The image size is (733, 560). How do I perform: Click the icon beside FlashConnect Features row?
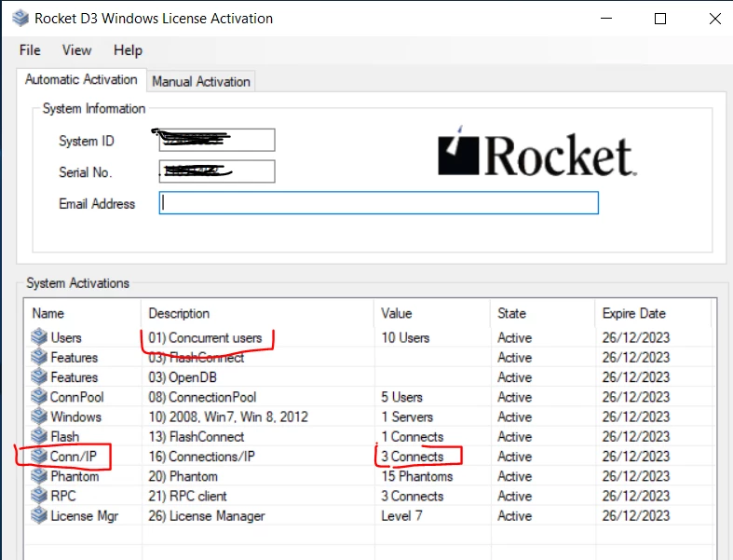[x=39, y=357]
